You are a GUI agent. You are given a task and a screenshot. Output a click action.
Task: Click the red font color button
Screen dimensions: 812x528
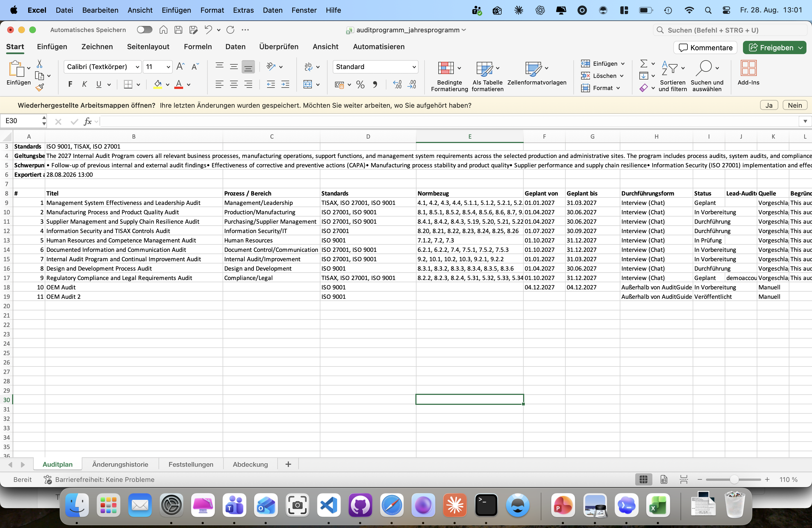179,85
